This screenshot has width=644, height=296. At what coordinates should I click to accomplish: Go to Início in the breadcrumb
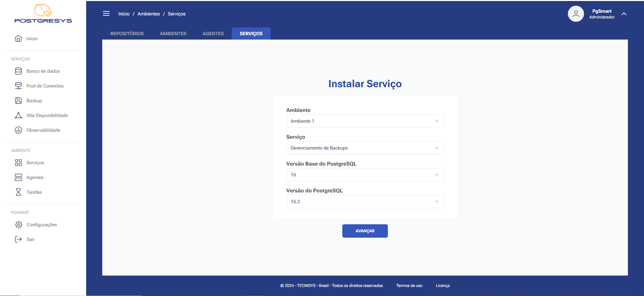click(124, 14)
